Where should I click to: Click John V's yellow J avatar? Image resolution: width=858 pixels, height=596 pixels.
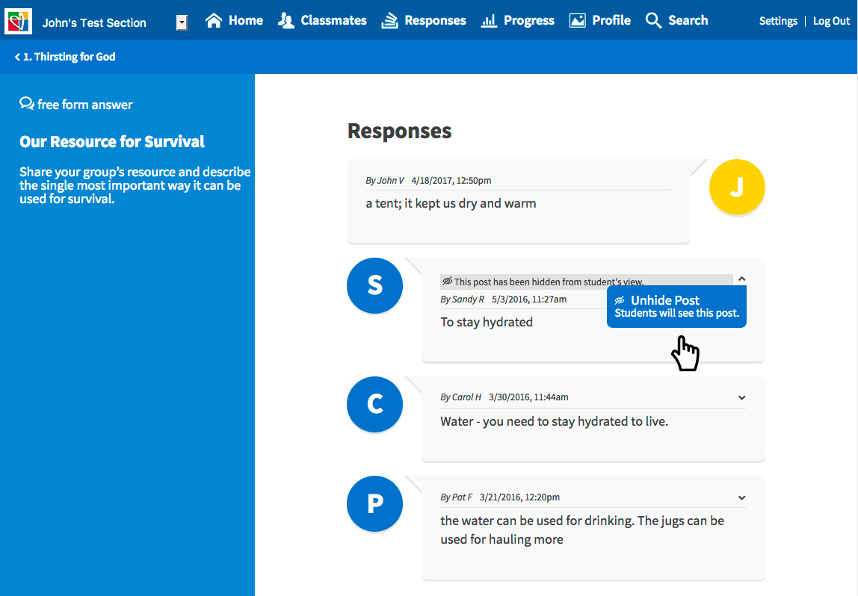[737, 187]
